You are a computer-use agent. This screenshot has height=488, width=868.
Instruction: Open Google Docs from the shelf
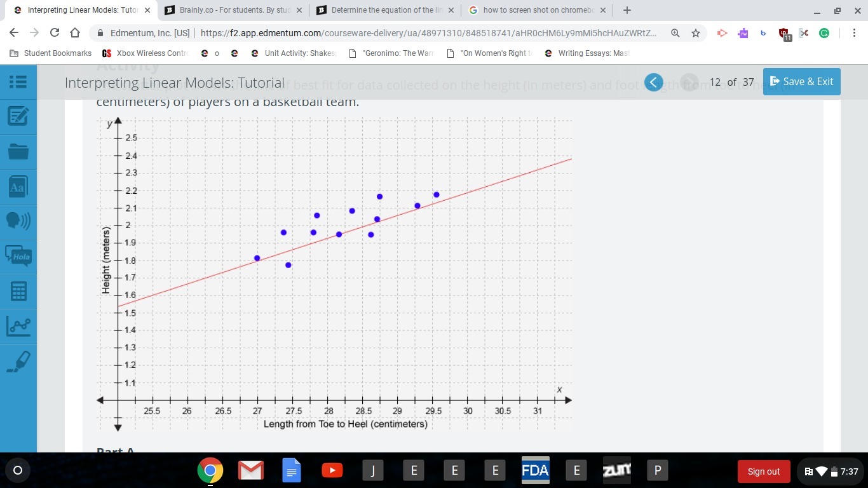coord(292,470)
